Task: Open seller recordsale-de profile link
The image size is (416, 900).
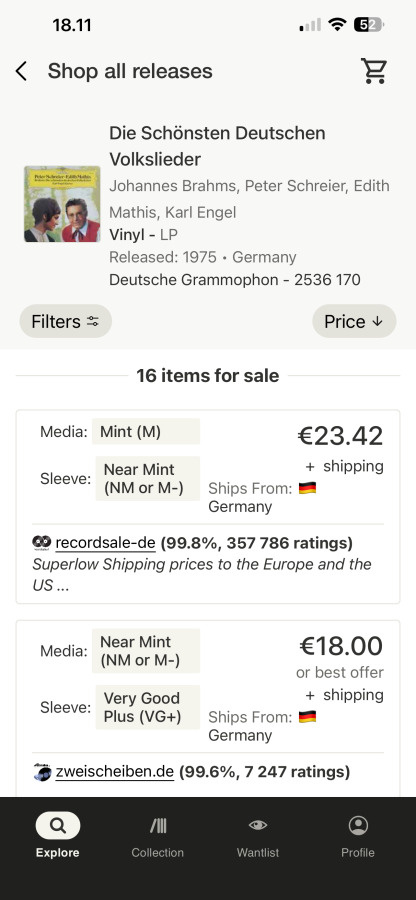Action: pos(105,543)
